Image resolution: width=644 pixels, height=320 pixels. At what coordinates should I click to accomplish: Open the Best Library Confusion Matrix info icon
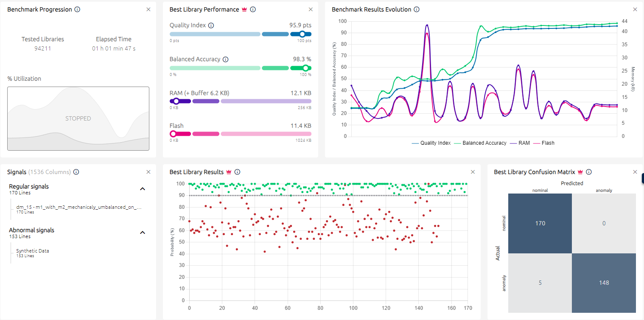588,172
